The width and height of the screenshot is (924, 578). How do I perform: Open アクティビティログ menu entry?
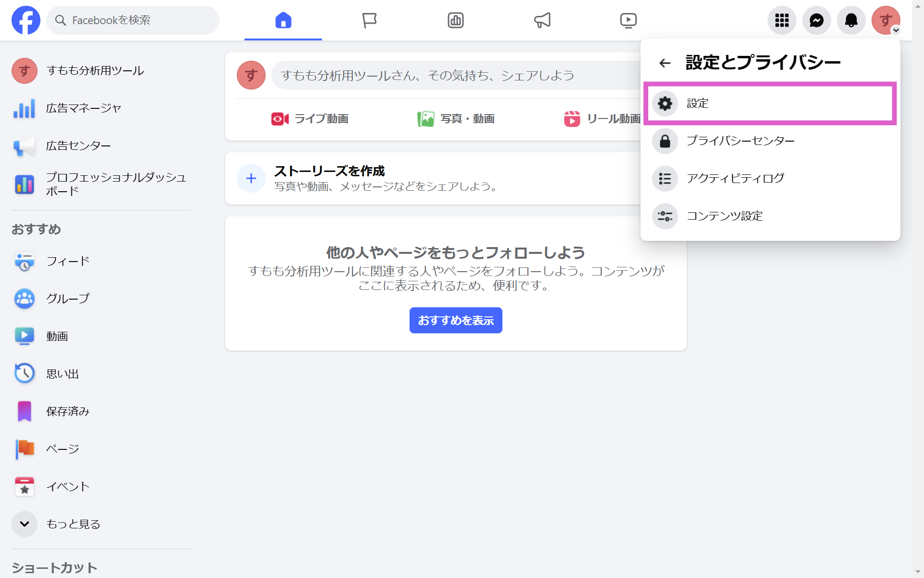735,178
